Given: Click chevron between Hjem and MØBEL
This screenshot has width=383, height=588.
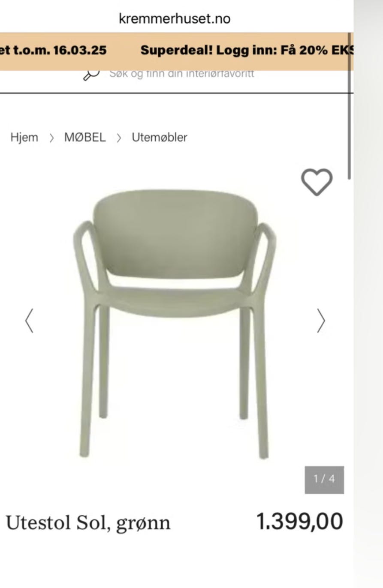Looking at the screenshot, I should coord(51,138).
